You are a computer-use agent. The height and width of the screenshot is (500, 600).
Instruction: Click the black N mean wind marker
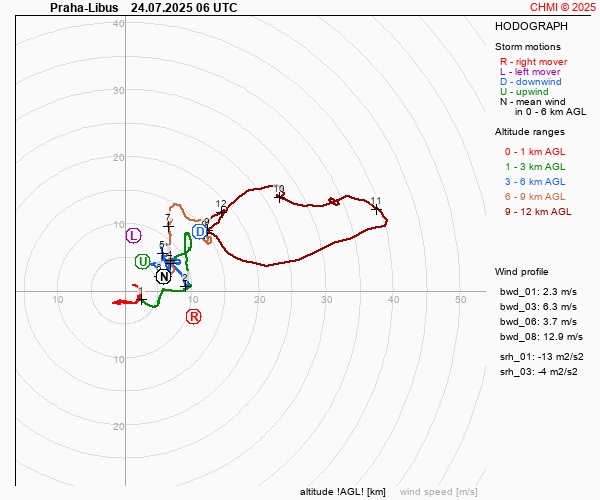pos(164,276)
